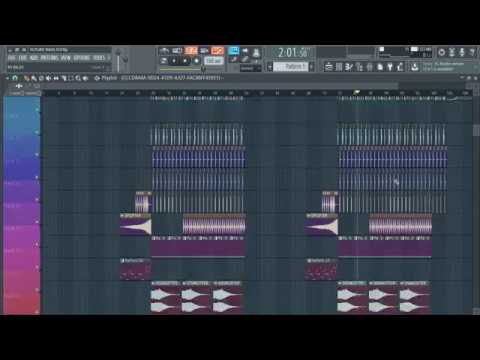
Task: Click the tempo display next to Record
Action: coord(214,61)
